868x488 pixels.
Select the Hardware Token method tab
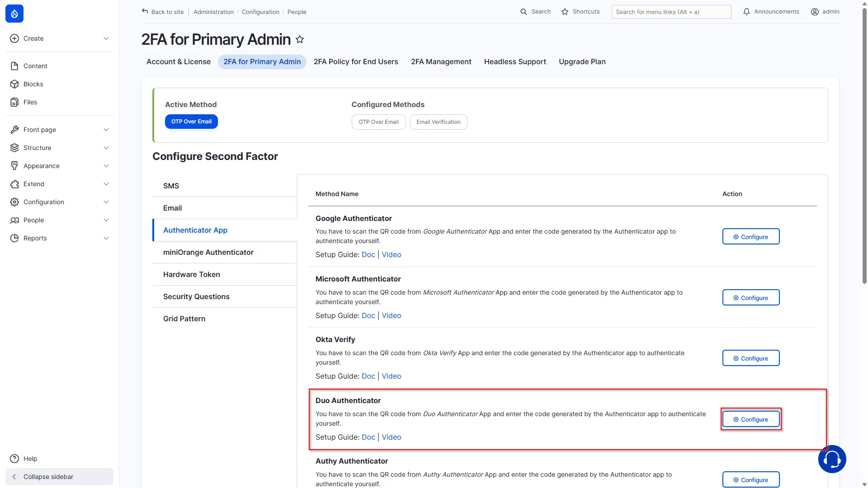pos(225,274)
